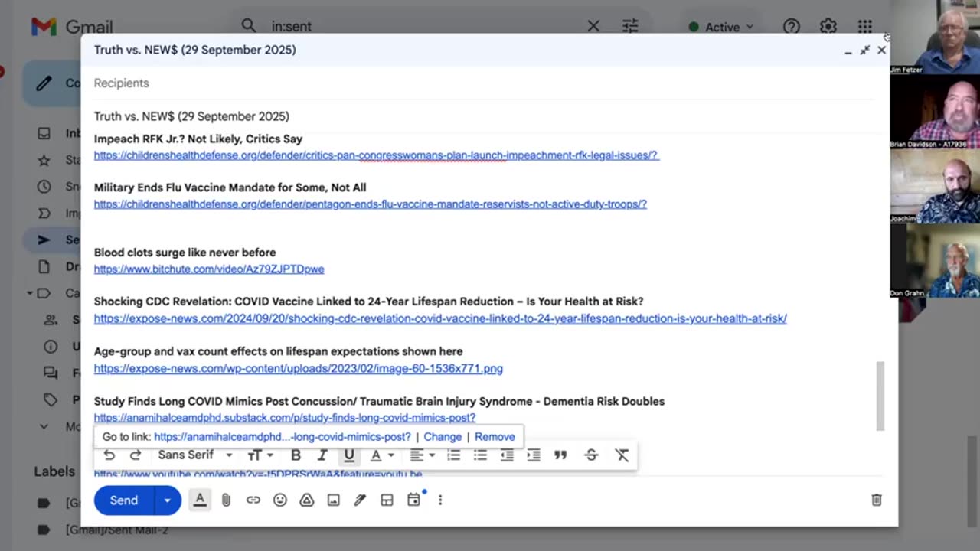Open the text color dropdown
Viewport: 980px width, 551px height.
click(x=381, y=455)
